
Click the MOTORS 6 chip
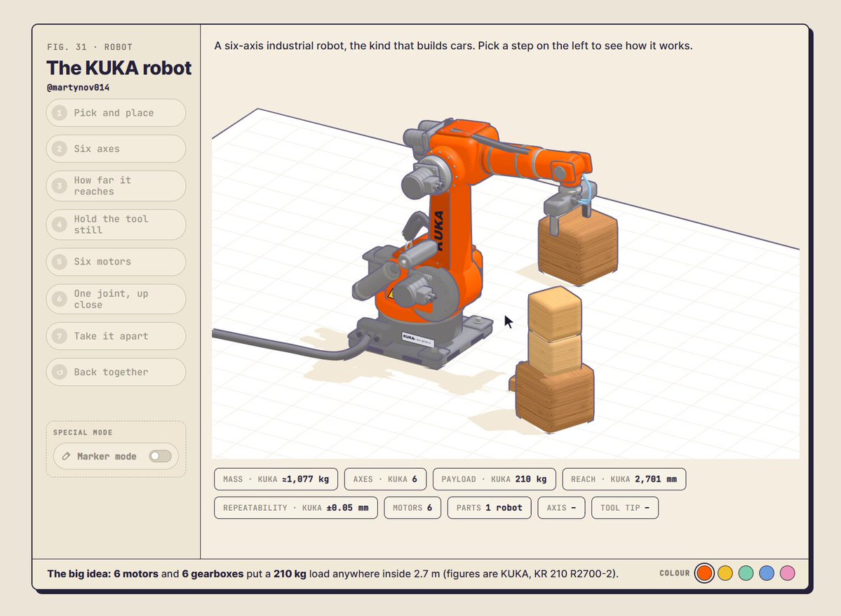click(412, 508)
